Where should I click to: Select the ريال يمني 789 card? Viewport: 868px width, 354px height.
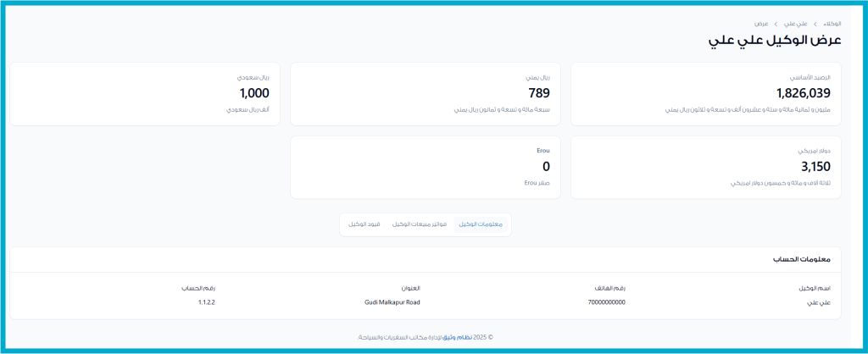click(425, 93)
